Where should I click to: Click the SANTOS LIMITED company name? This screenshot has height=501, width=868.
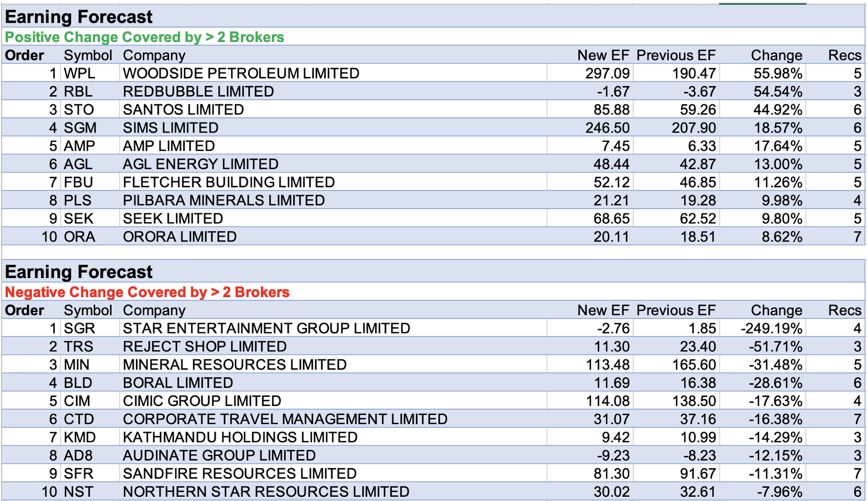pyautogui.click(x=183, y=110)
